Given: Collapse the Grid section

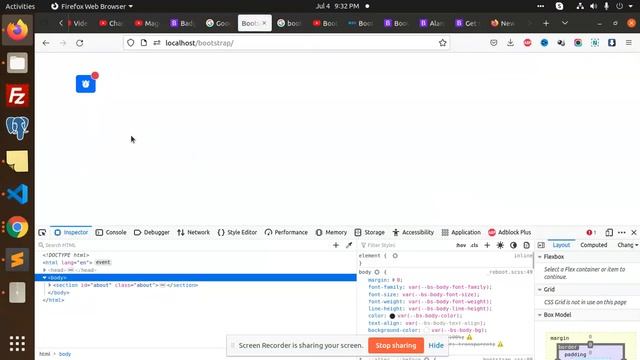Looking at the screenshot, I should [540, 289].
